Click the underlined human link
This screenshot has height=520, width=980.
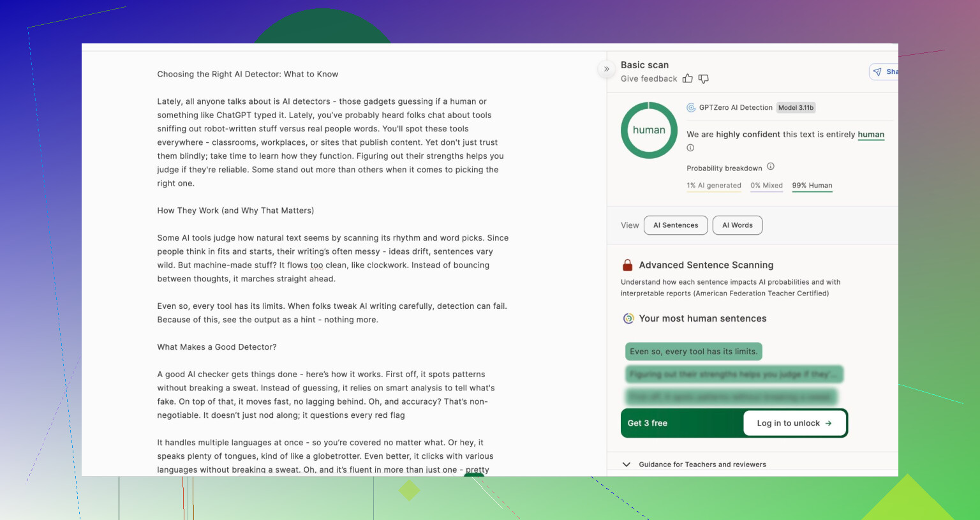870,135
